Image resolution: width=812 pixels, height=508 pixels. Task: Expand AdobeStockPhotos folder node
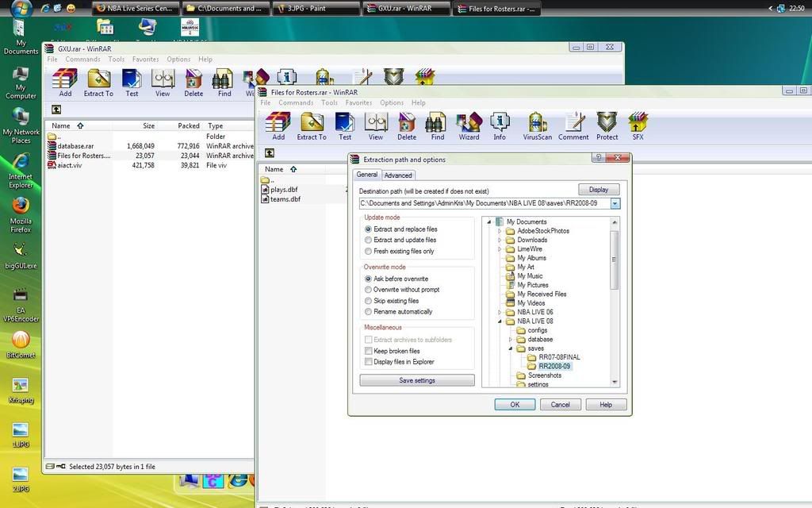(500, 231)
